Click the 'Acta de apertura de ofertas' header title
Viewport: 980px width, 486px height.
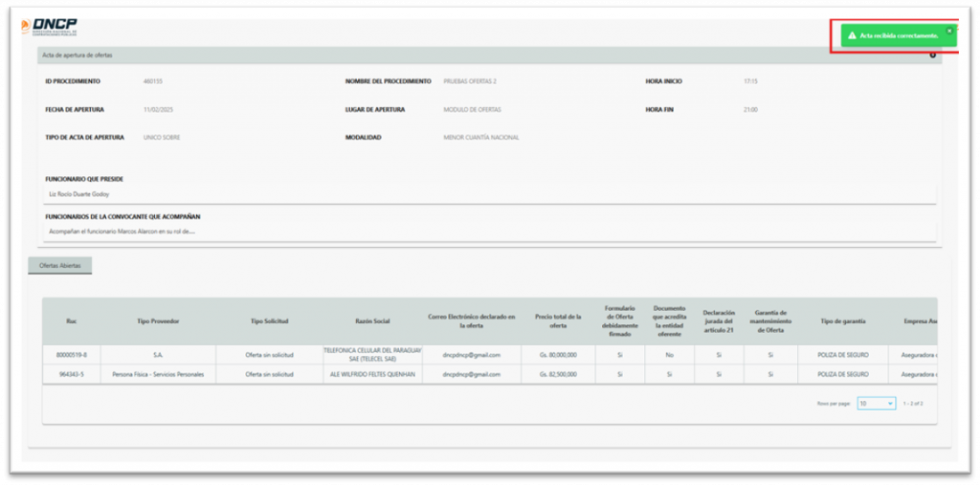(78, 55)
